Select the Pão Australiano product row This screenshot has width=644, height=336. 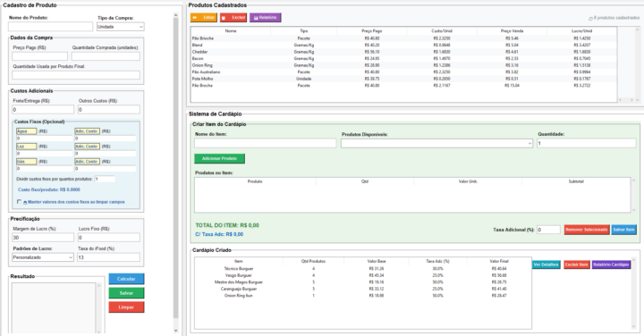403,71
